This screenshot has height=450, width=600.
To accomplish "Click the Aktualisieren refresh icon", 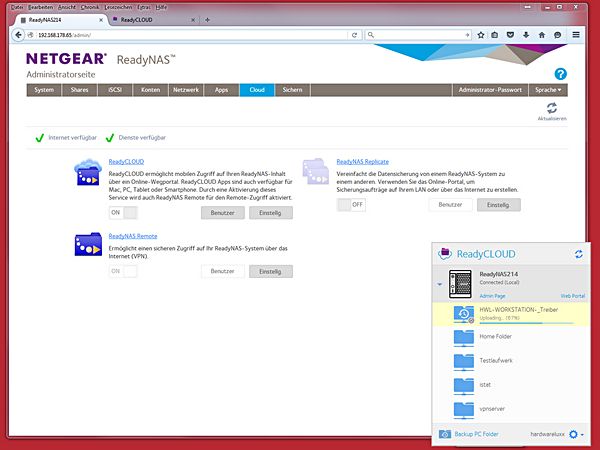I will coord(552,108).
